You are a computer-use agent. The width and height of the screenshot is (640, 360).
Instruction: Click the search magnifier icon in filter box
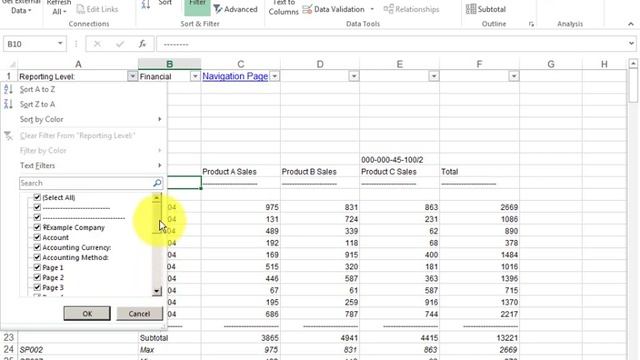(157, 183)
